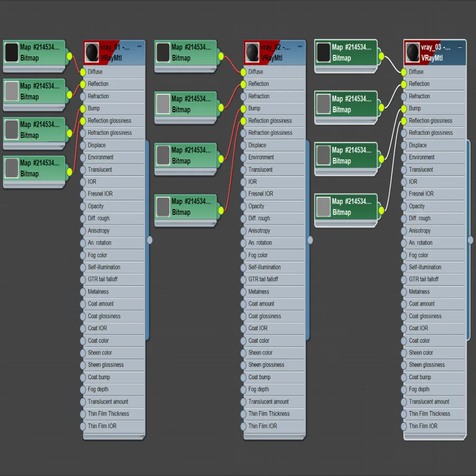The height and width of the screenshot is (476, 476).
Task: Collapse the vray_01 node with minus button
Action: [x=139, y=47]
